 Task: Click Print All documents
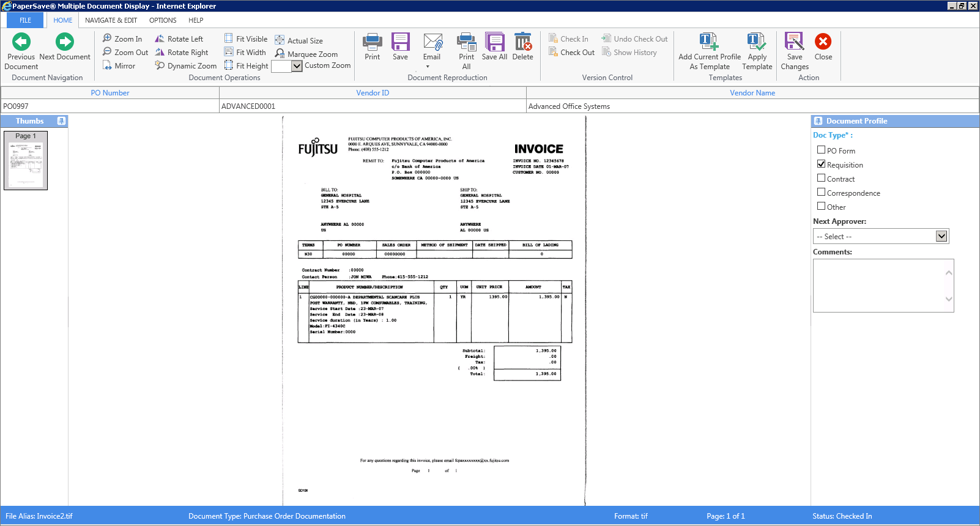466,51
